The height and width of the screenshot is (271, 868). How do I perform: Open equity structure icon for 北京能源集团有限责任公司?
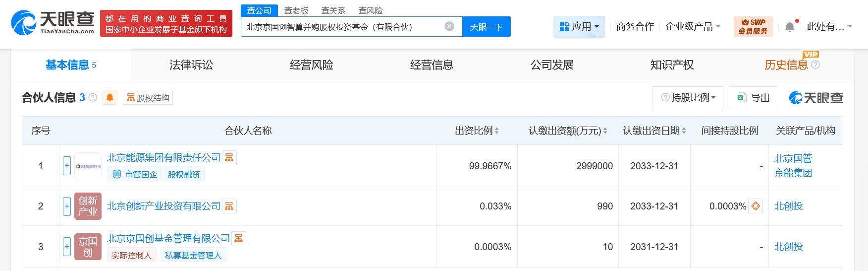pos(229,158)
